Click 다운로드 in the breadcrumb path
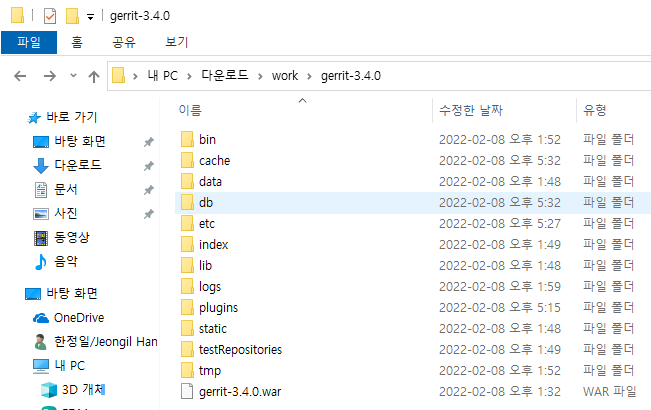The height and width of the screenshot is (410, 651). click(225, 76)
